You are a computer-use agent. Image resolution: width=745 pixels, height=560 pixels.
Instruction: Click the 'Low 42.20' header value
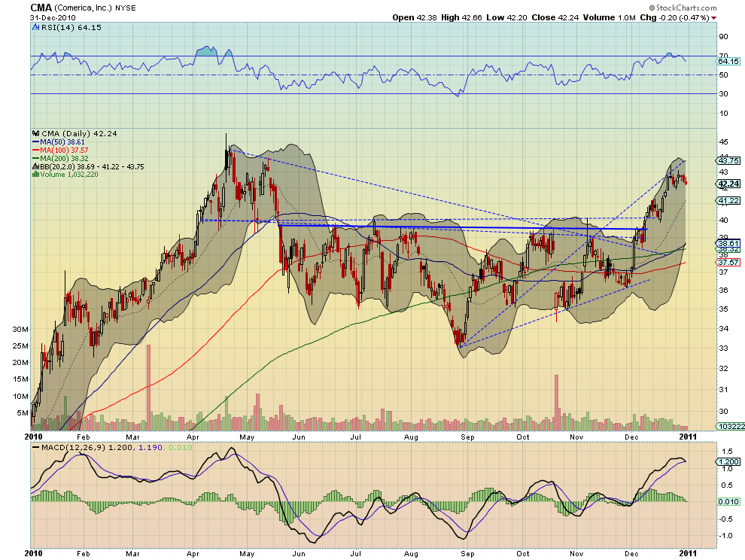(506, 17)
